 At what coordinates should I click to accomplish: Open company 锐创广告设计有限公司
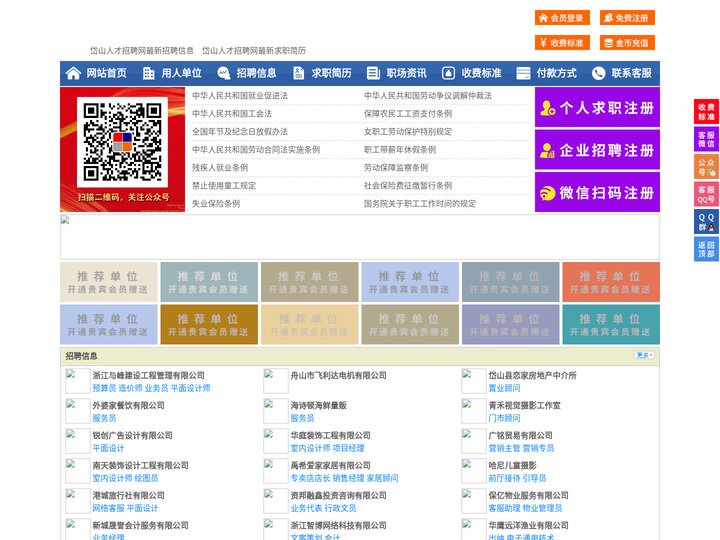pos(132,435)
